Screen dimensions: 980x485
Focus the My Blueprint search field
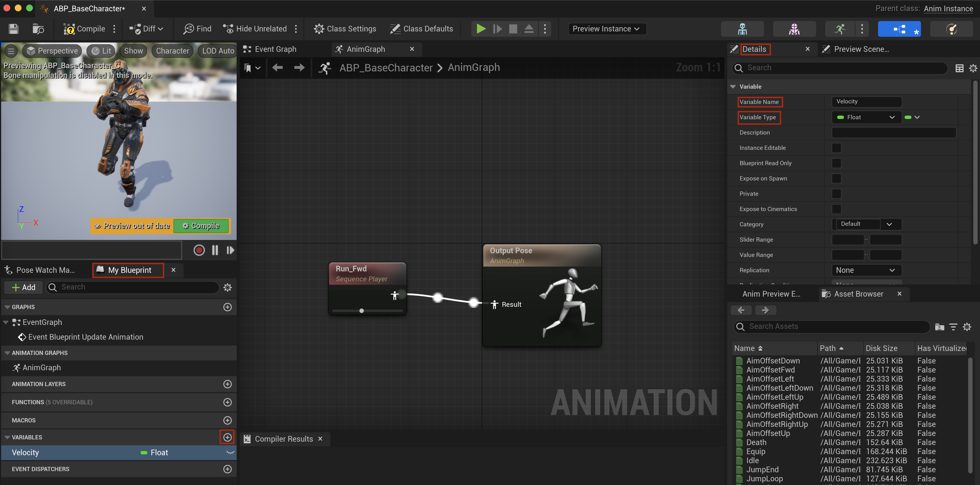132,287
